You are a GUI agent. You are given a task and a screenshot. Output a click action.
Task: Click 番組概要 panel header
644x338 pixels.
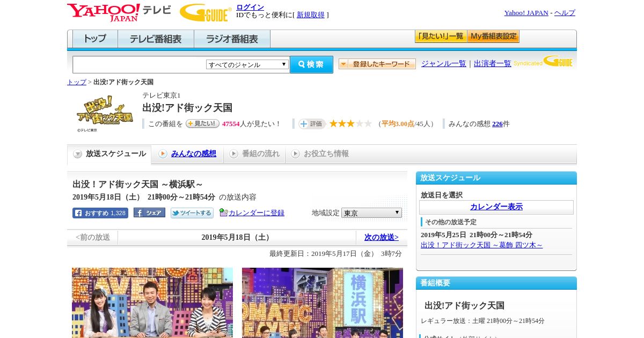tap(496, 283)
